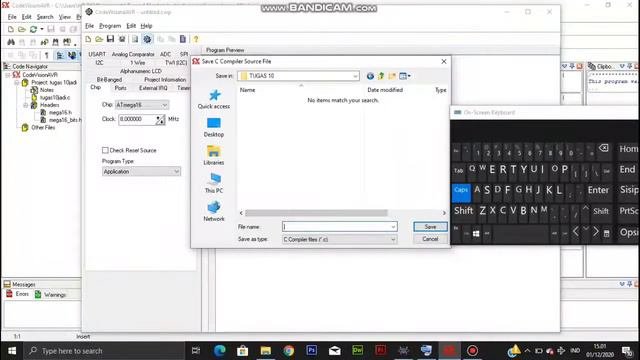Click the floppy Save icon in wizard toolbar
Viewport: 640px width, 360px height.
[110, 39]
